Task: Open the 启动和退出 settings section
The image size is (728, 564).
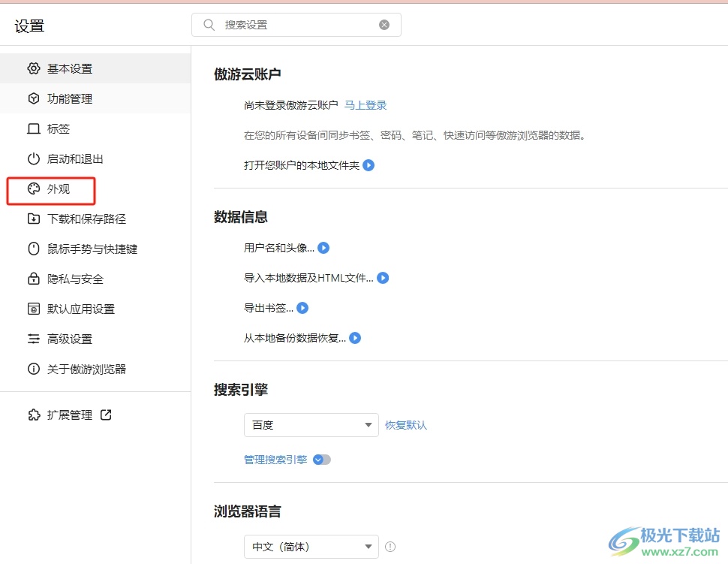Action: (x=95, y=159)
